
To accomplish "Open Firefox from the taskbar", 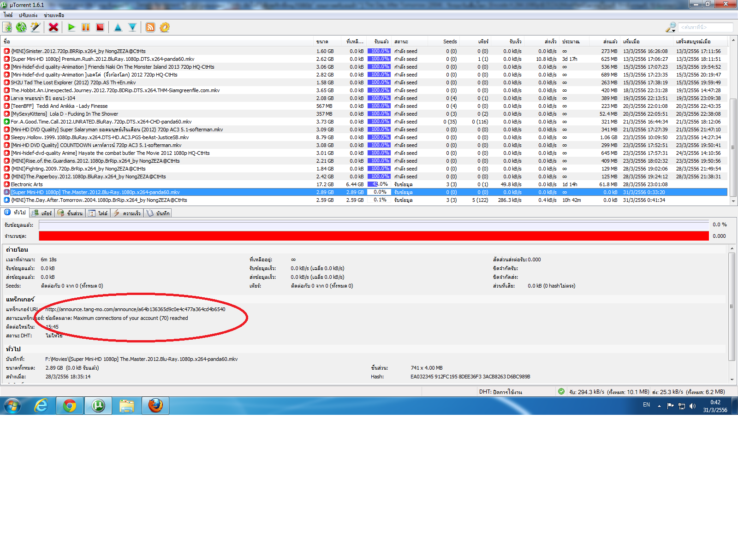I will [155, 406].
